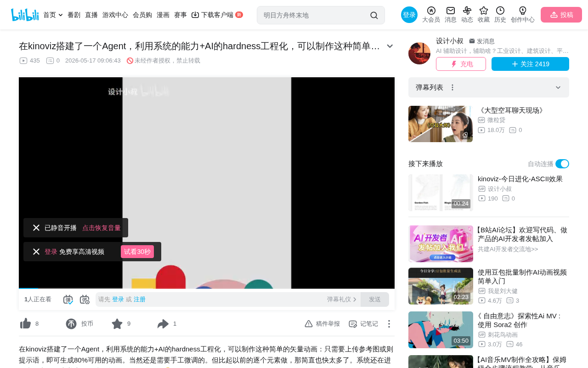Toggle 自动连播 switch
The width and height of the screenshot is (588, 368).
[562, 164]
